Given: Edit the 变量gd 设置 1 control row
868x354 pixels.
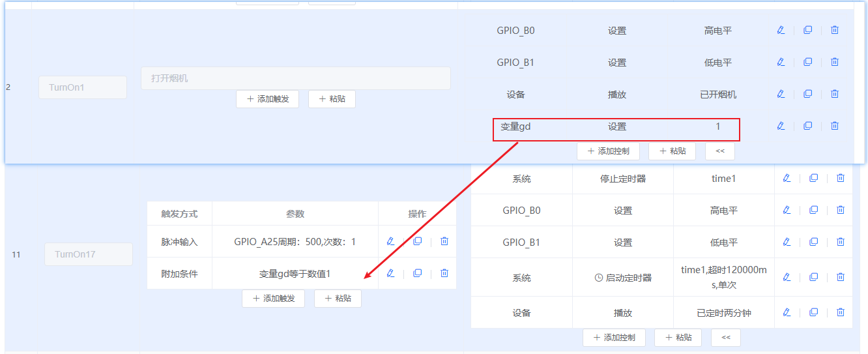Looking at the screenshot, I should (x=781, y=126).
